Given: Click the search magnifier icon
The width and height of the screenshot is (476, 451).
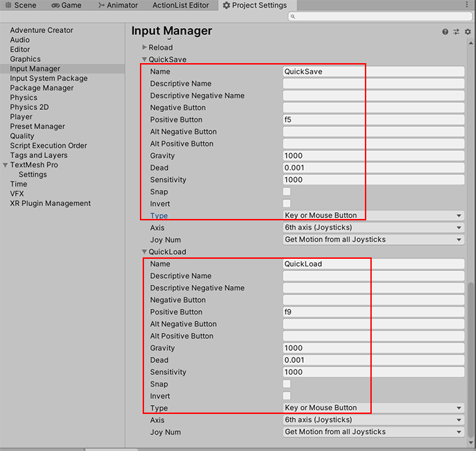Looking at the screenshot, I should coord(293,16).
